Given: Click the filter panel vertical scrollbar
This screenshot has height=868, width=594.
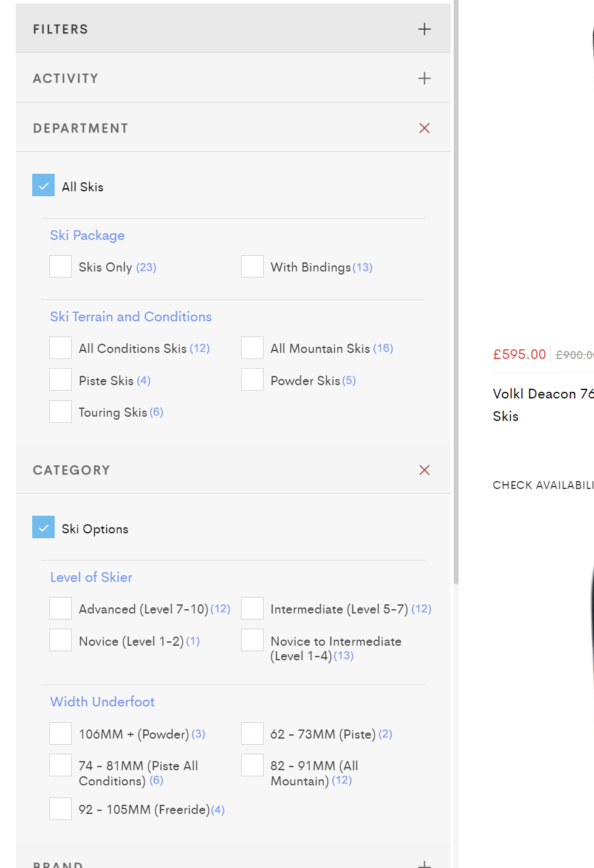Looking at the screenshot, I should [x=456, y=304].
